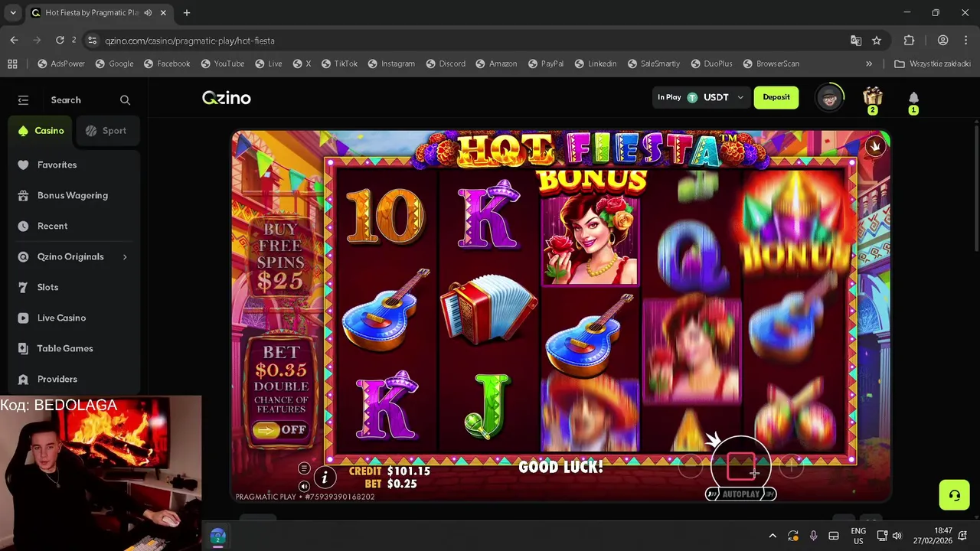Open the Windows notification center icon

click(x=963, y=536)
